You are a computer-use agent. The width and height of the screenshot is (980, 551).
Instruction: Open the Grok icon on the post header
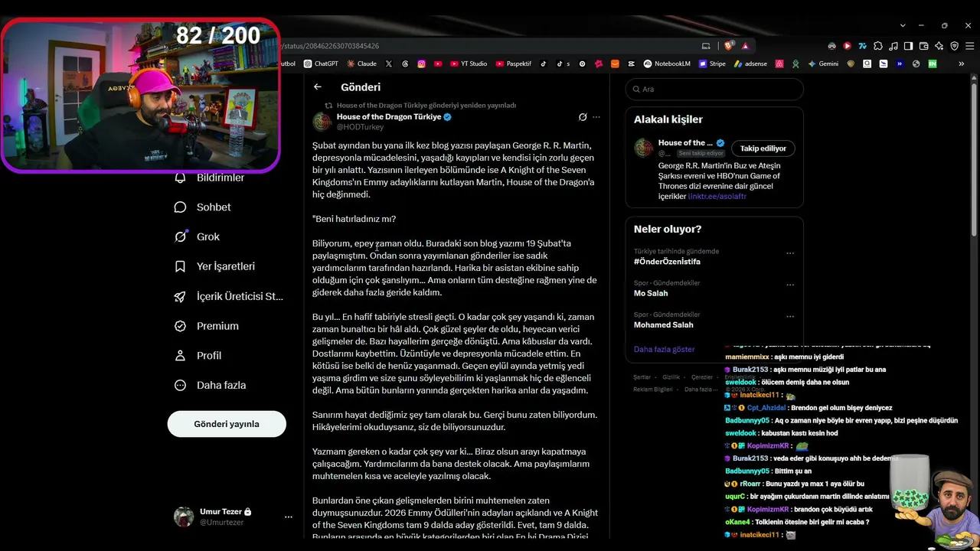coord(583,117)
